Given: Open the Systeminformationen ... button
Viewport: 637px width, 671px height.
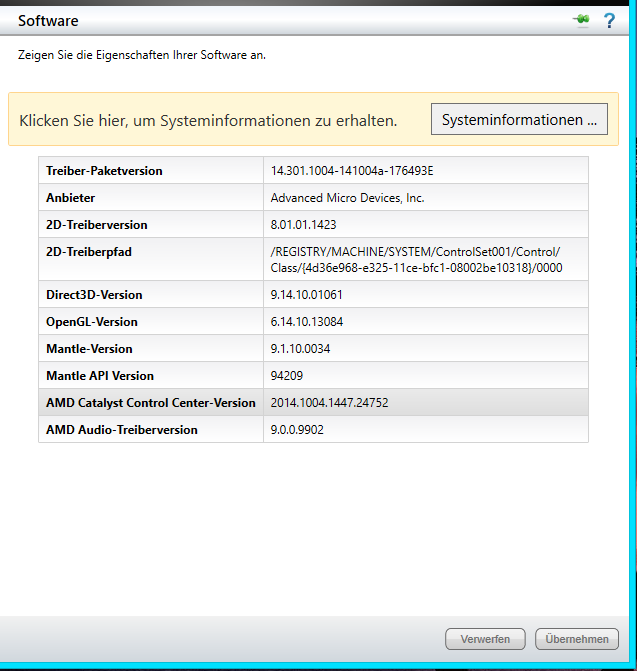Looking at the screenshot, I should (x=519, y=119).
